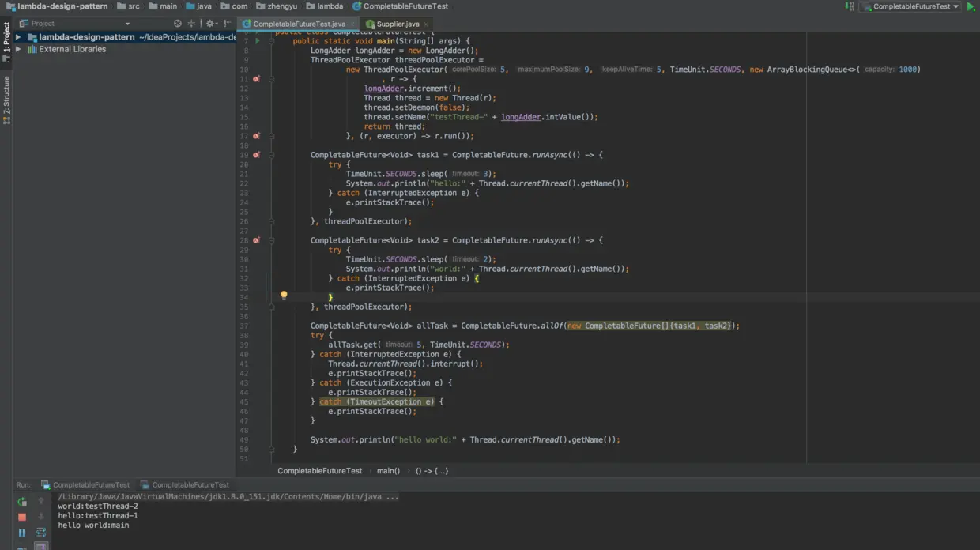Click the yellow intention light bulb at line 34
Screen dimensions: 980x550
[x=284, y=296]
